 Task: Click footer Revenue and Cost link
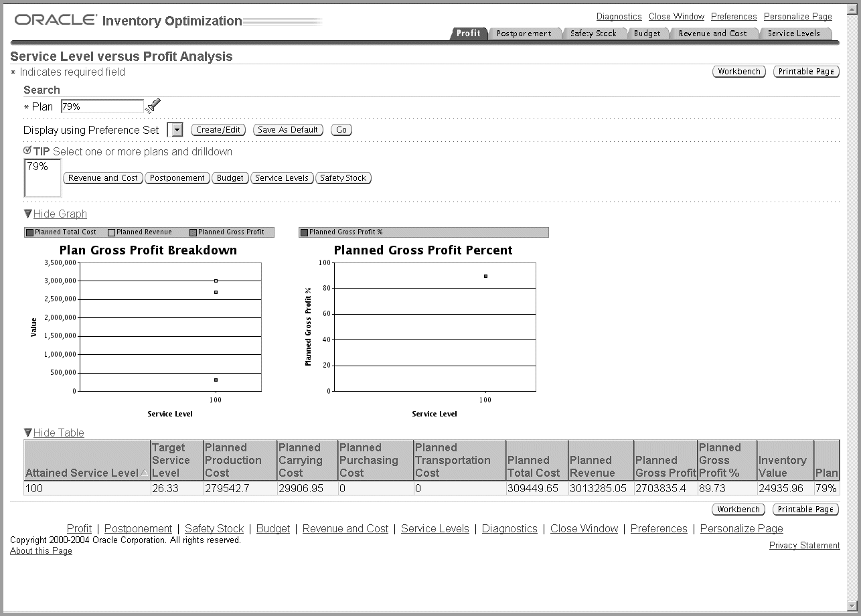tap(345, 528)
